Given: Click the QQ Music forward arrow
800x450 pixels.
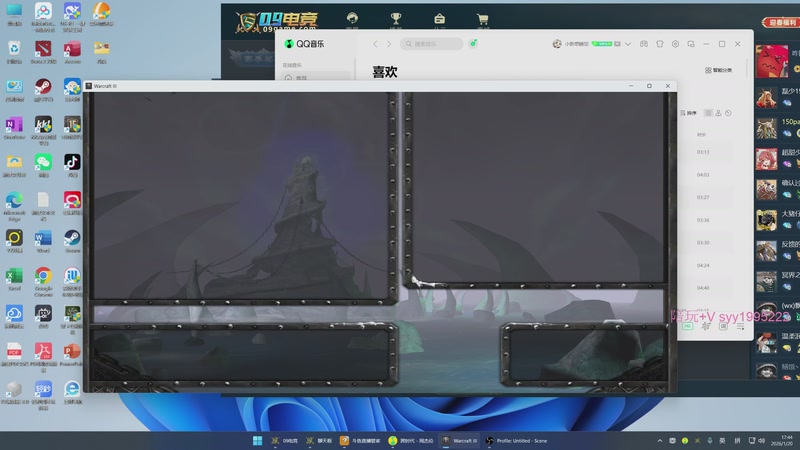Looking at the screenshot, I should tap(389, 44).
